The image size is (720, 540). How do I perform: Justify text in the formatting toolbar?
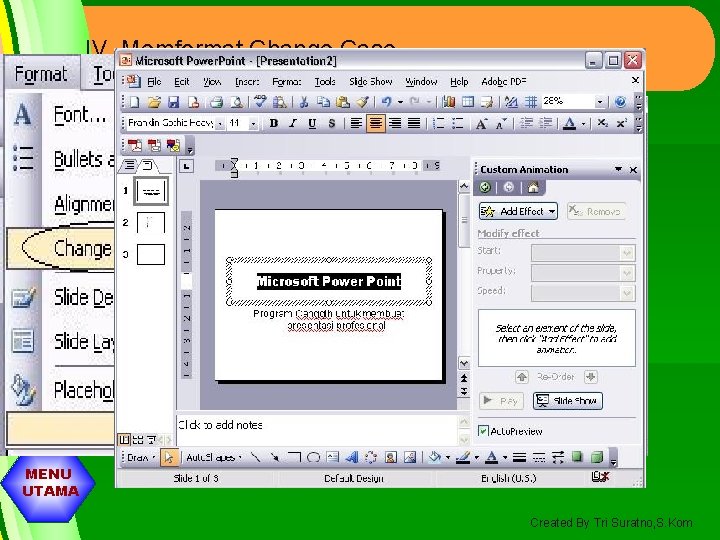click(414, 123)
